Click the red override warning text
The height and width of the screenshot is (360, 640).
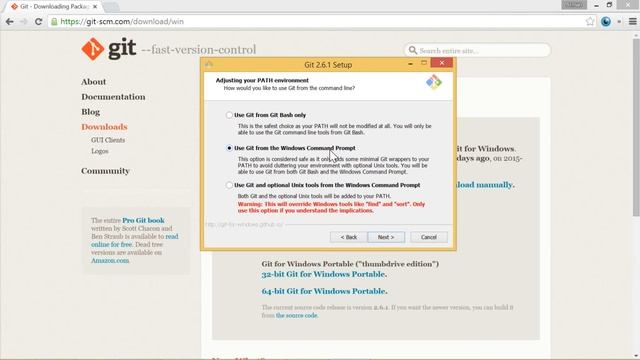pyautogui.click(x=331, y=207)
